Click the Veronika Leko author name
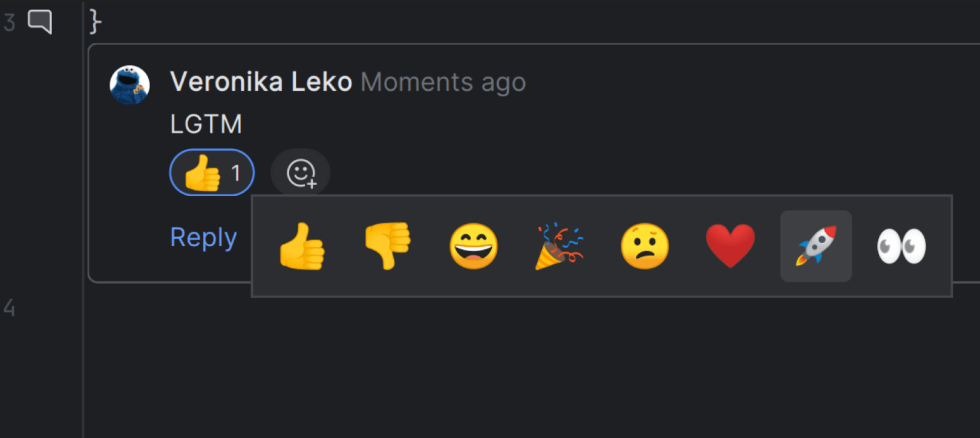Screen dimensions: 980x438 (261, 82)
